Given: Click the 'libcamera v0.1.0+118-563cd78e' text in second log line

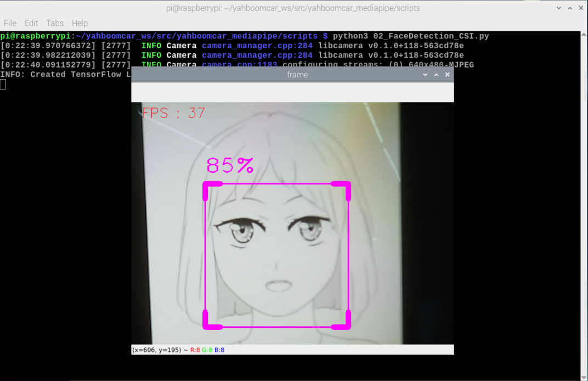Looking at the screenshot, I should point(391,55).
